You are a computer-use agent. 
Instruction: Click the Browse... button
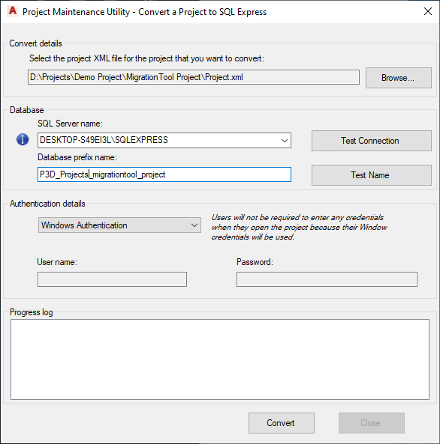point(399,78)
